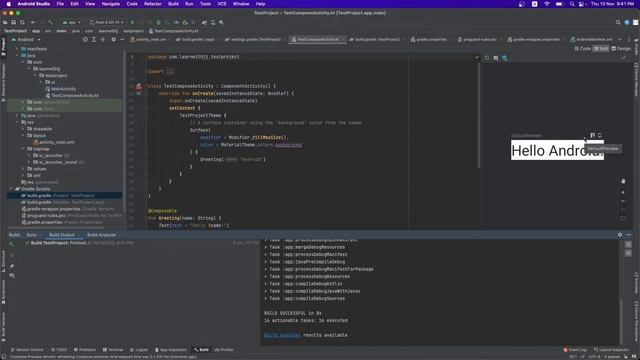The height and width of the screenshot is (360, 640).
Task: Switch editor to Design view mode
Action: coord(621,49)
